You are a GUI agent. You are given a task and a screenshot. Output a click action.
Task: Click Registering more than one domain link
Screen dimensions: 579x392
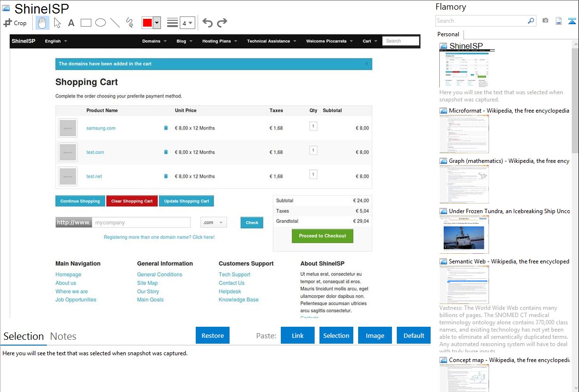(159, 237)
